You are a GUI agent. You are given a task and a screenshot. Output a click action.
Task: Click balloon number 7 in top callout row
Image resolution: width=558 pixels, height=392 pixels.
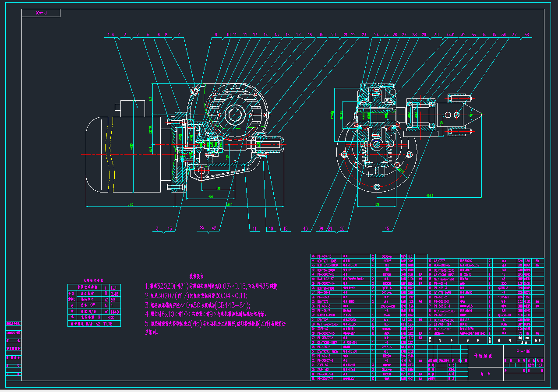click(178, 34)
